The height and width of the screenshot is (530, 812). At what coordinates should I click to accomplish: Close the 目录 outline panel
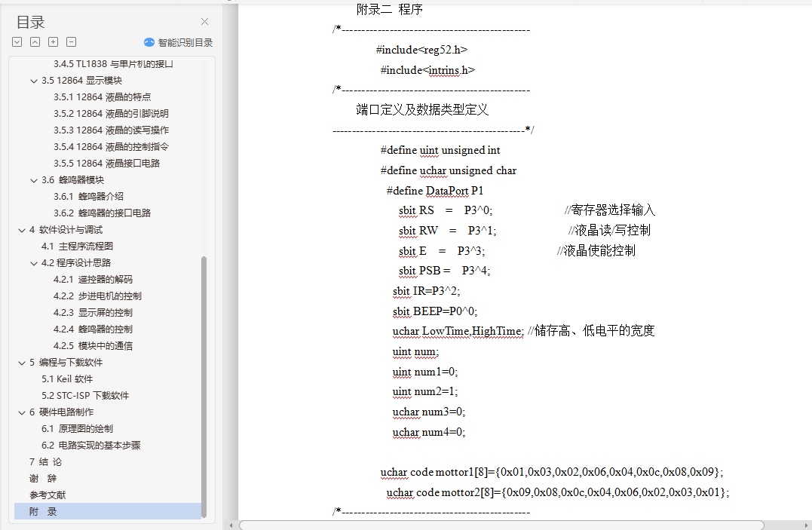click(x=204, y=21)
